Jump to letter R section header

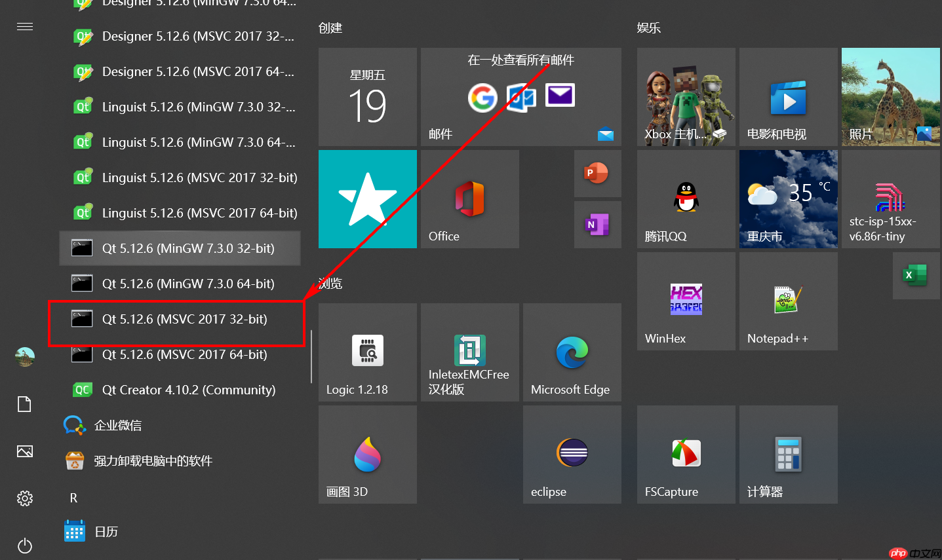73,498
